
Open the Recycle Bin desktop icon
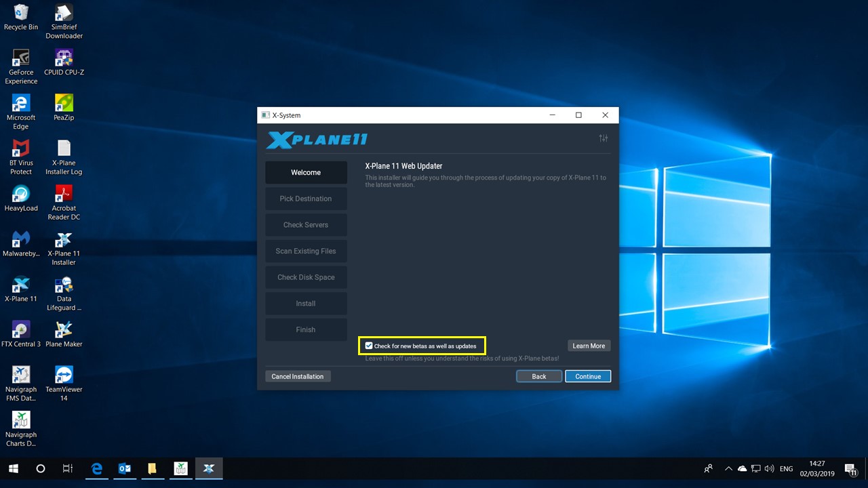click(x=21, y=18)
